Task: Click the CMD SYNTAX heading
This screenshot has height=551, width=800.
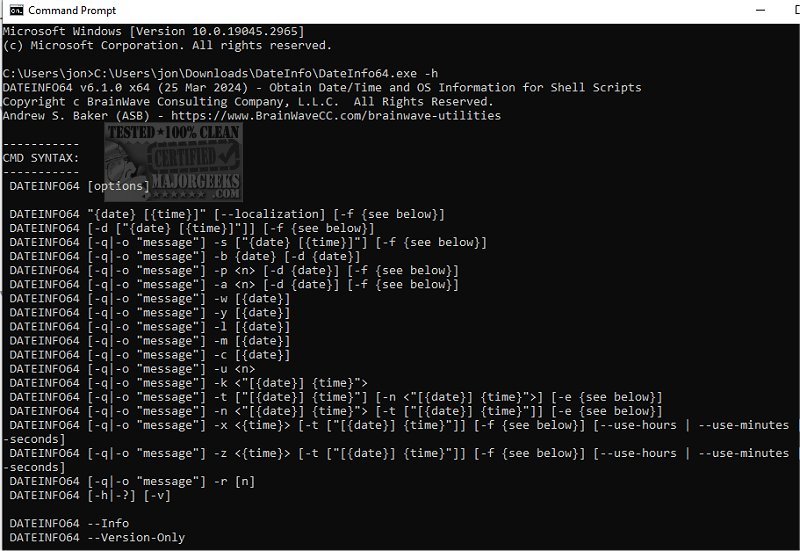Action: [x=41, y=158]
